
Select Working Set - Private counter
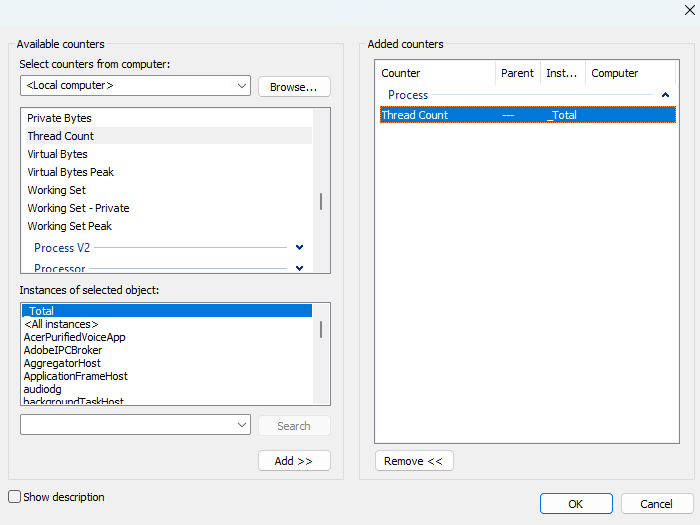click(x=78, y=208)
